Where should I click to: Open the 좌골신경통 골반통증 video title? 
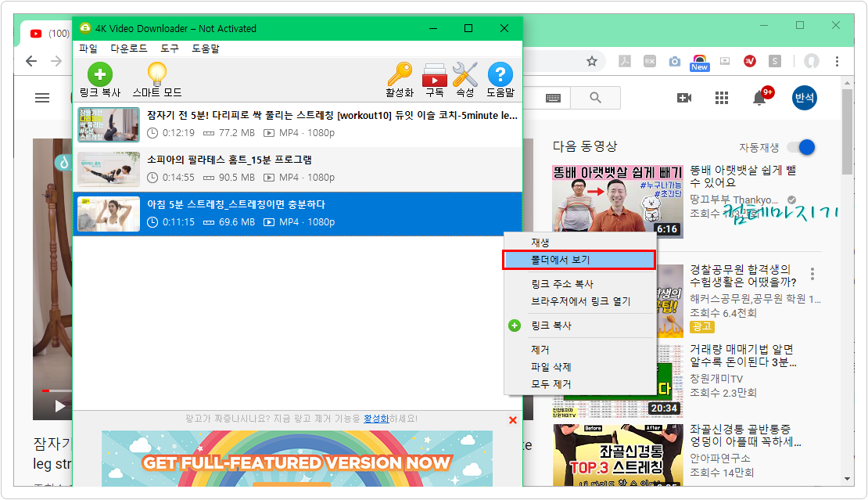pos(745,436)
